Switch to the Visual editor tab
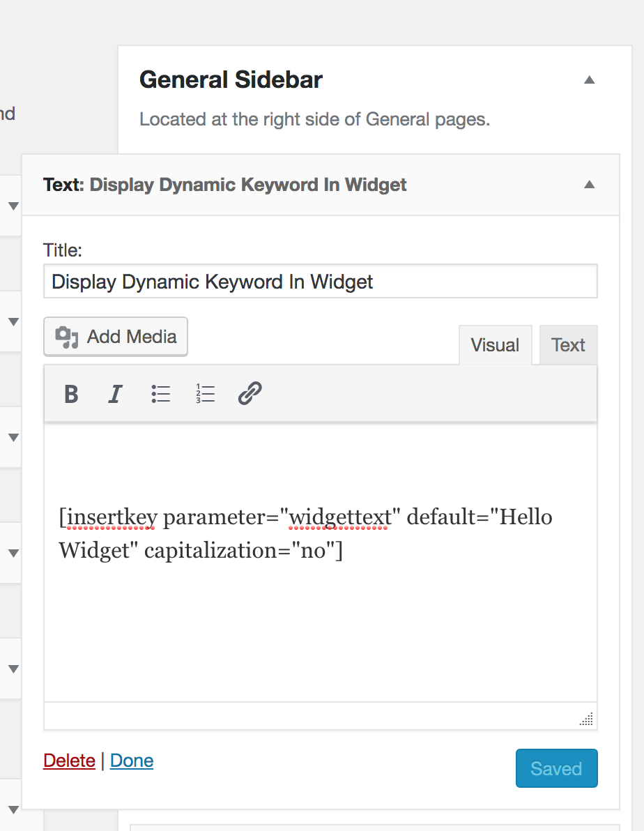 coord(495,345)
